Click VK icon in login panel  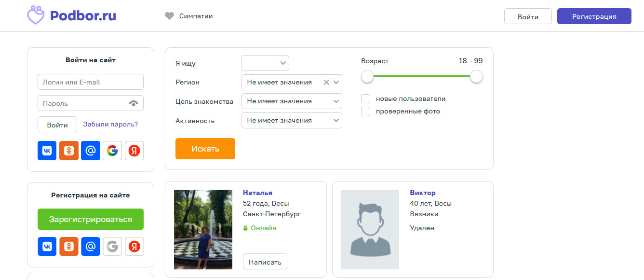click(x=47, y=151)
